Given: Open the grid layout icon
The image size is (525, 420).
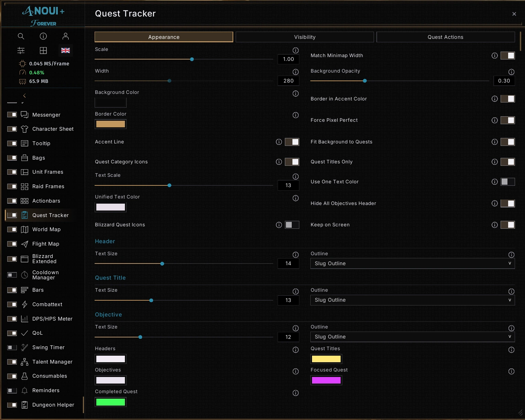Looking at the screenshot, I should pyautogui.click(x=43, y=51).
